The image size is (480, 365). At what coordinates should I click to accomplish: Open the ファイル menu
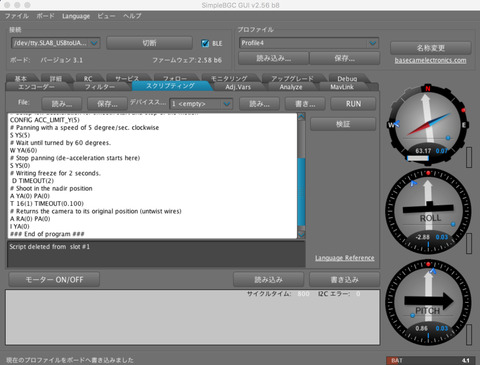(x=17, y=16)
